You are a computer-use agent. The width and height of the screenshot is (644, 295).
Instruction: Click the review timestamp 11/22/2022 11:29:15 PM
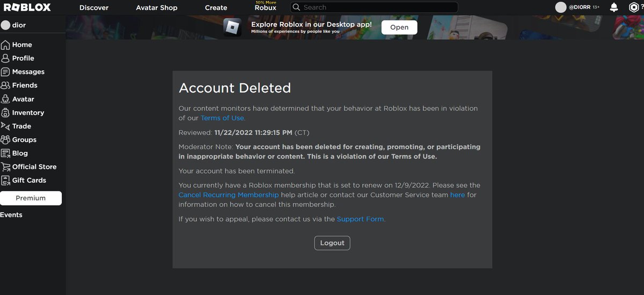point(253,132)
